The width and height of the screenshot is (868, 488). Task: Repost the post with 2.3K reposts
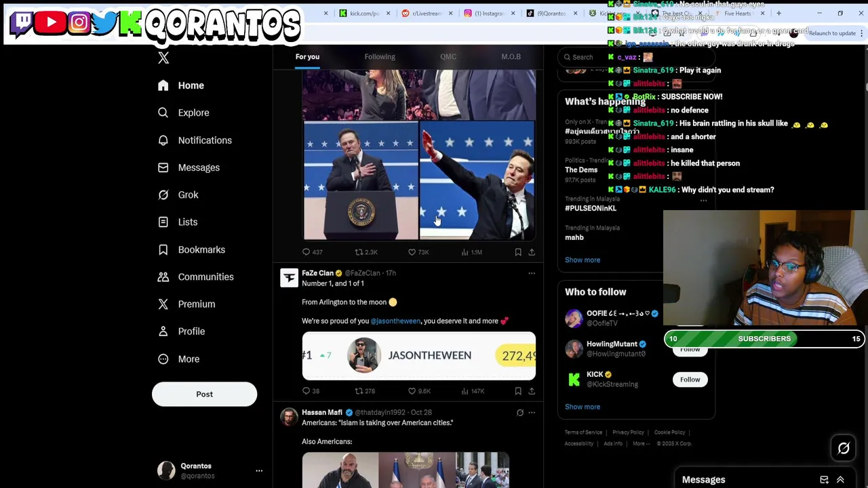366,252
